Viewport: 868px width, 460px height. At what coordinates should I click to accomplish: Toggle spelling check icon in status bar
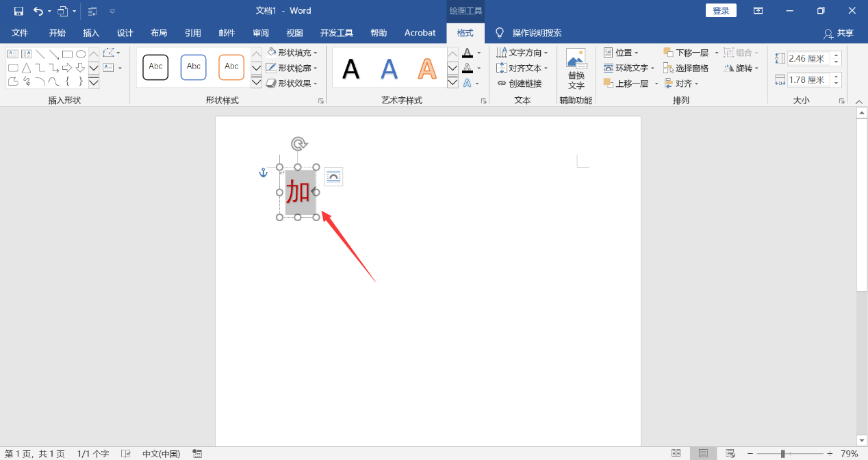[x=126, y=453]
